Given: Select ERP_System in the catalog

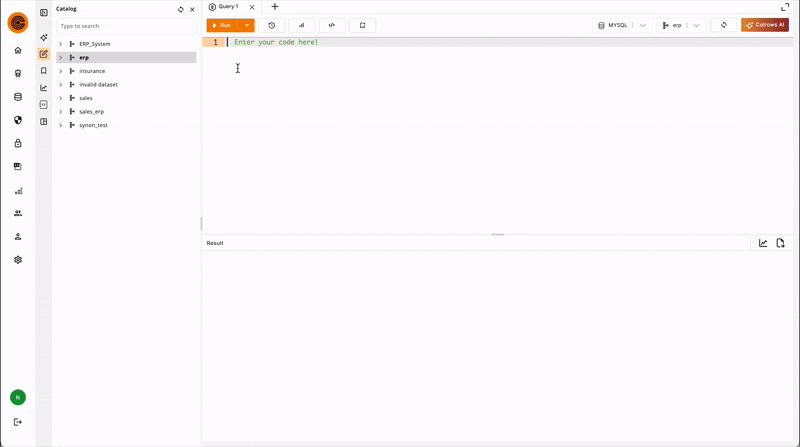Looking at the screenshot, I should click(x=95, y=44).
